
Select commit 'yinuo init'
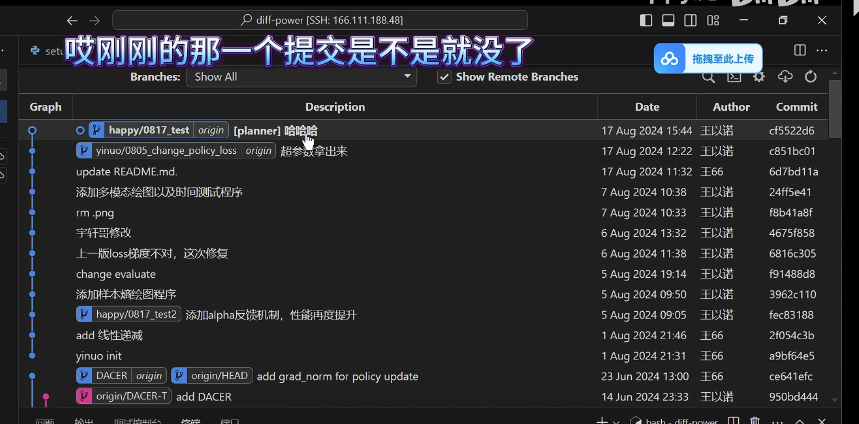(x=99, y=356)
